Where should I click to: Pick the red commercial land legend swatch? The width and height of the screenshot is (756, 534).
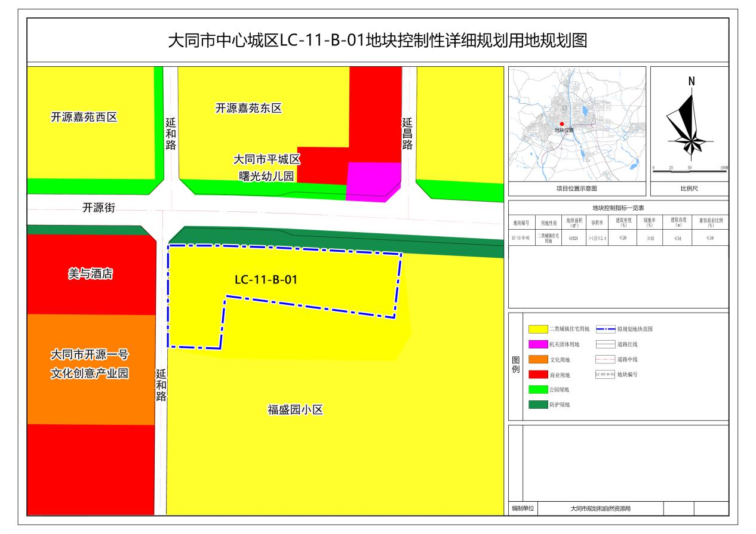click(538, 375)
